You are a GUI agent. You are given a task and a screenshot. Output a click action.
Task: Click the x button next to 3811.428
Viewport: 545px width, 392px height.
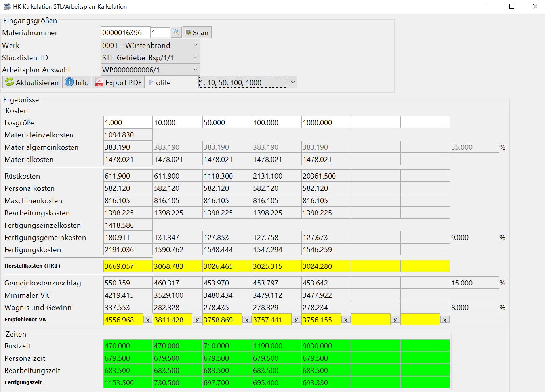[x=197, y=320]
